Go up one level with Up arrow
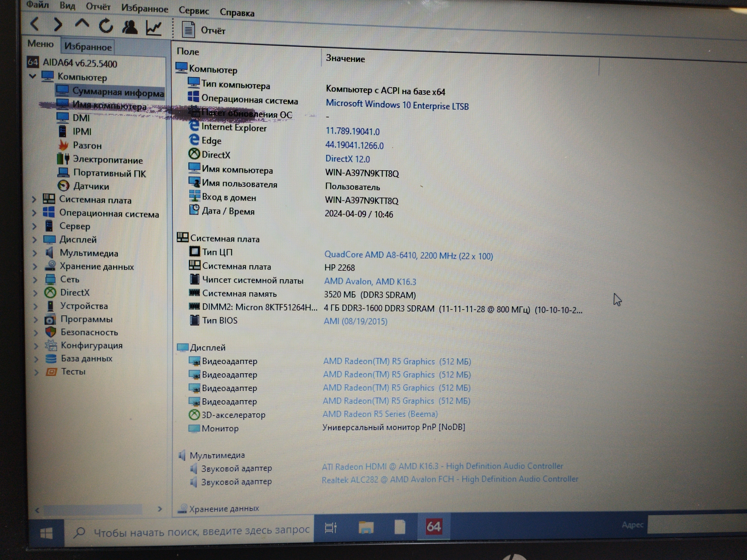This screenshot has height=560, width=747. click(82, 24)
